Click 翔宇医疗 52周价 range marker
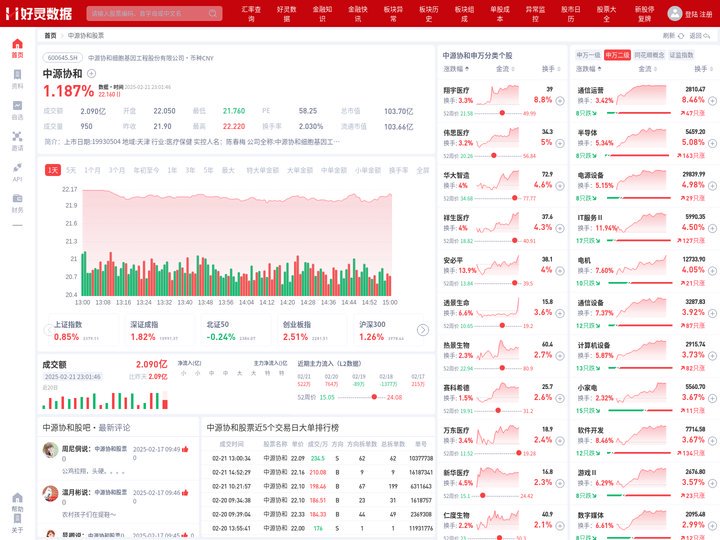720x540 pixels. pos(502,112)
